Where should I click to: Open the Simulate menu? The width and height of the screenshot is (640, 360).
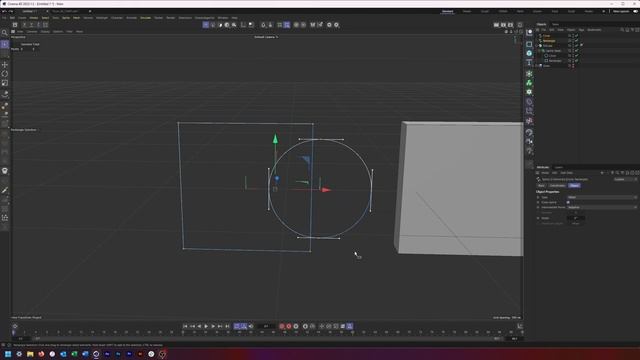click(x=145, y=18)
